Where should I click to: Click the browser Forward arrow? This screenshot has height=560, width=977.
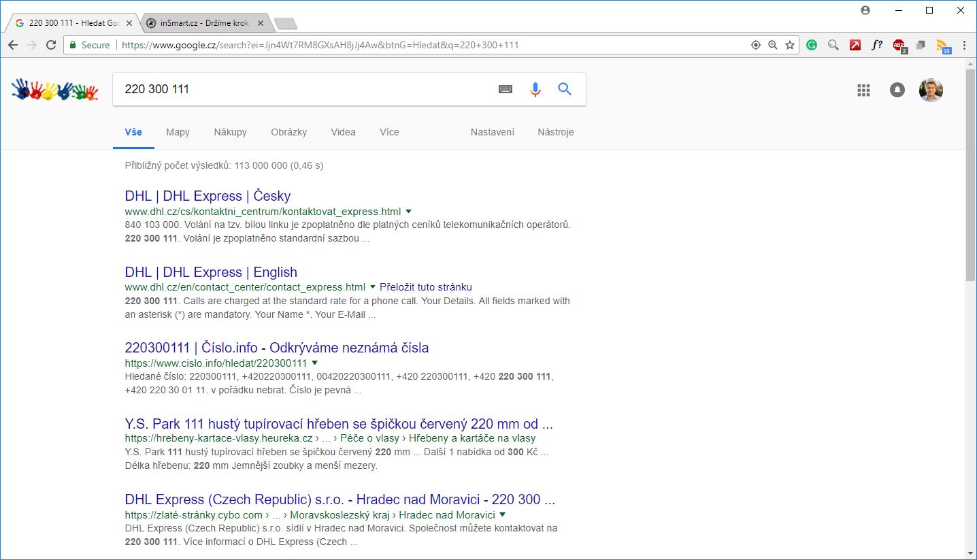[x=31, y=45]
